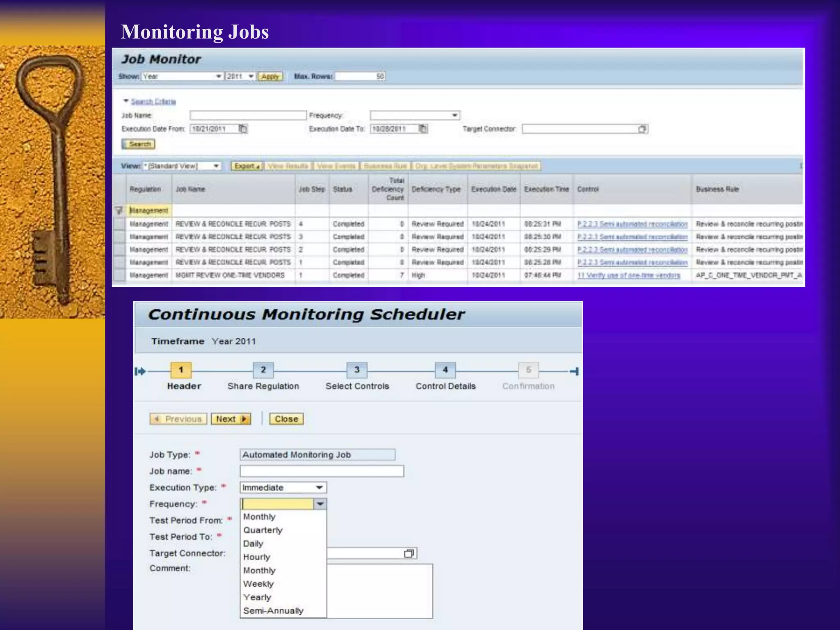Click the table filter funnel icon
This screenshot has height=630, width=840.
tap(119, 210)
